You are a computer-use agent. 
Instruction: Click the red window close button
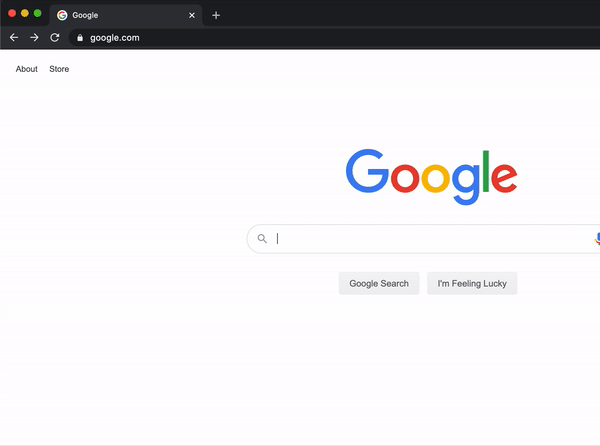[x=12, y=13]
